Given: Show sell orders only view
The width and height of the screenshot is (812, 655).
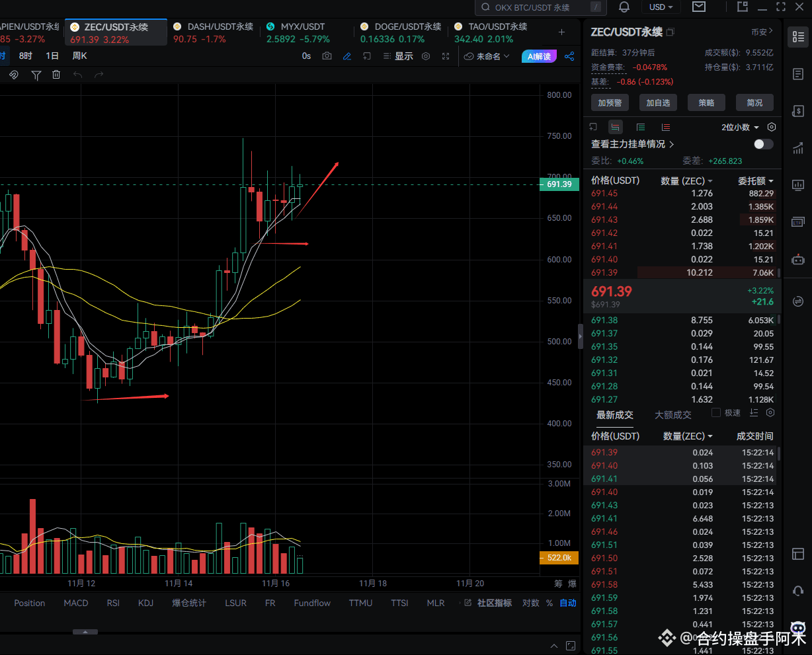Looking at the screenshot, I should (666, 127).
